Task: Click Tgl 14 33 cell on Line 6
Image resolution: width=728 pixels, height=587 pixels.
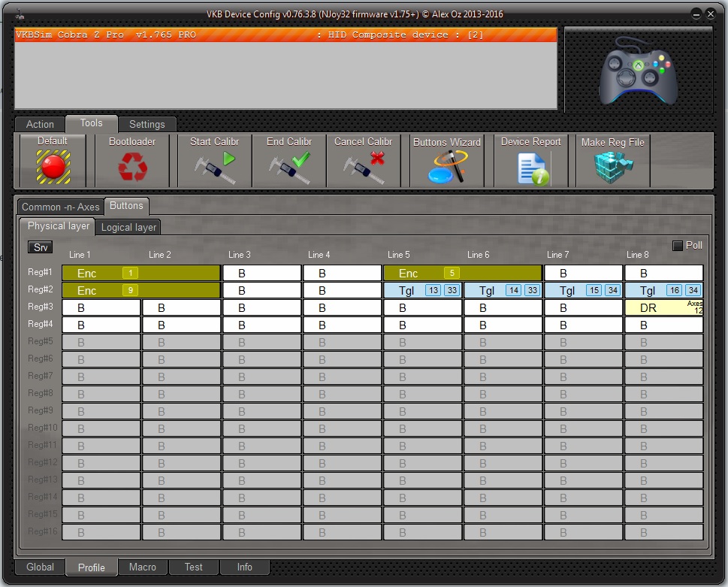Action: (x=503, y=290)
